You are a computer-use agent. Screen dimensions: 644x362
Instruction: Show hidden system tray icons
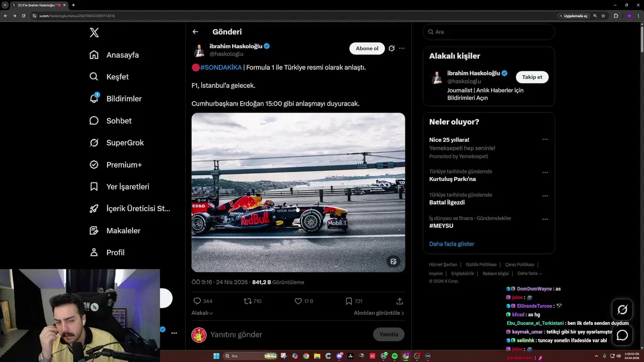[x=597, y=356]
